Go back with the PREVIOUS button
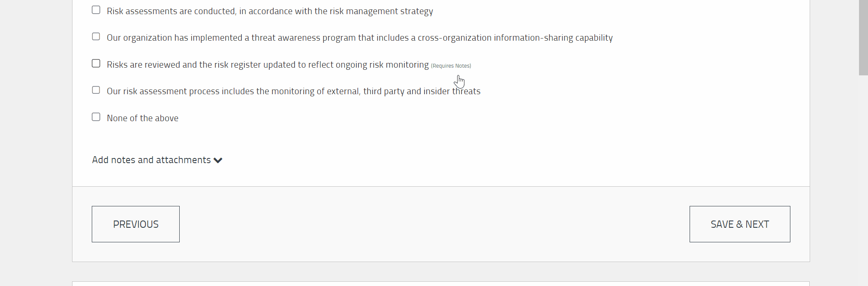Image resolution: width=868 pixels, height=286 pixels. (136, 224)
